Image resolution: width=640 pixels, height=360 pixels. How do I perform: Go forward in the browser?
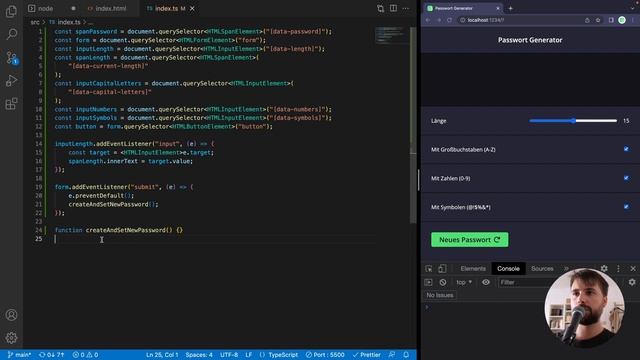tap(439, 20)
